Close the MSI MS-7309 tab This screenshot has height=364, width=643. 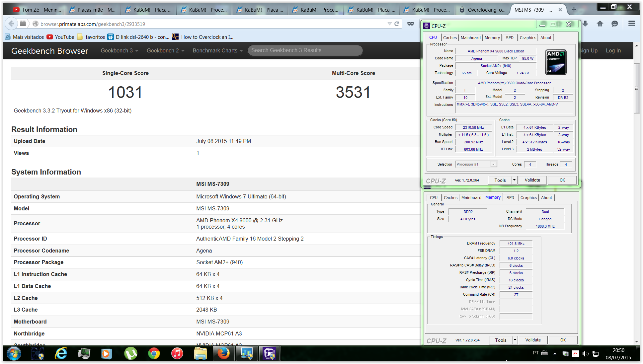pyautogui.click(x=560, y=10)
